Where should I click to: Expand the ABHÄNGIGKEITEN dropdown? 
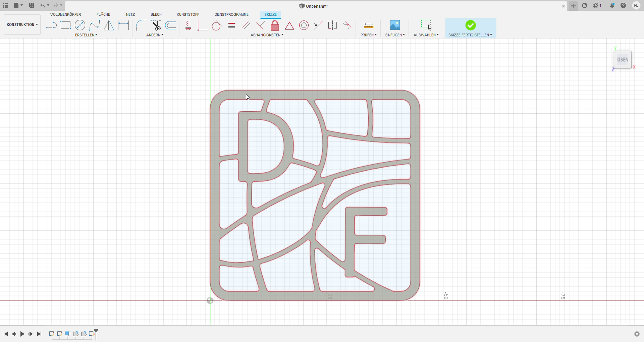click(x=267, y=35)
